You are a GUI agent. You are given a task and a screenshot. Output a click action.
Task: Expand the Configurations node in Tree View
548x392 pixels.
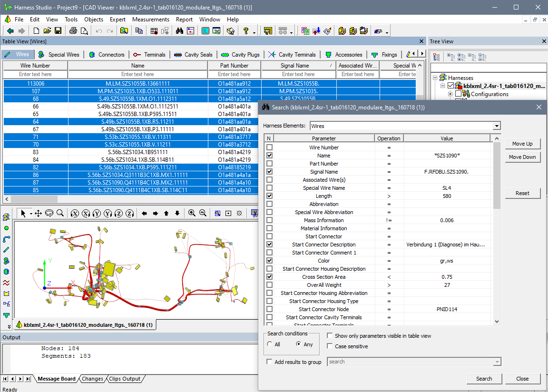(x=450, y=94)
